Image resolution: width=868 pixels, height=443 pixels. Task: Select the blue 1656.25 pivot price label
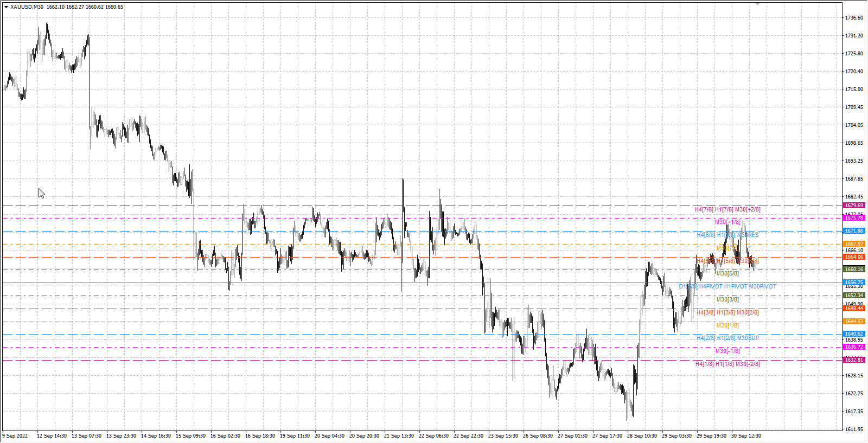click(x=854, y=283)
